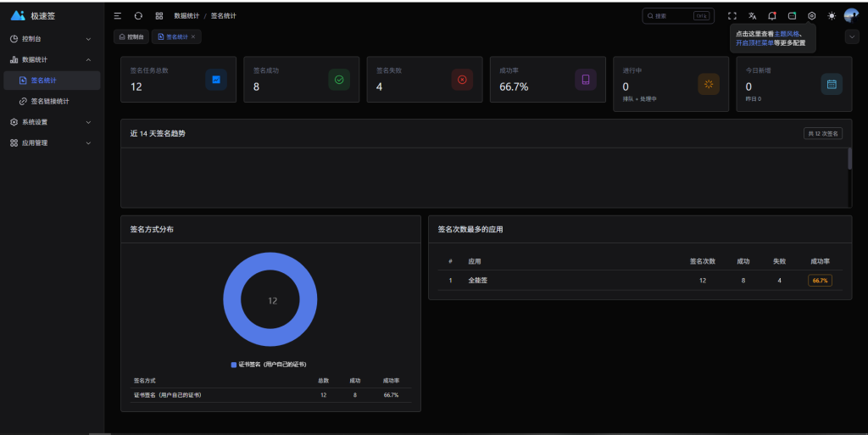Click the 失败 column header
The width and height of the screenshot is (868, 435).
[780, 261]
